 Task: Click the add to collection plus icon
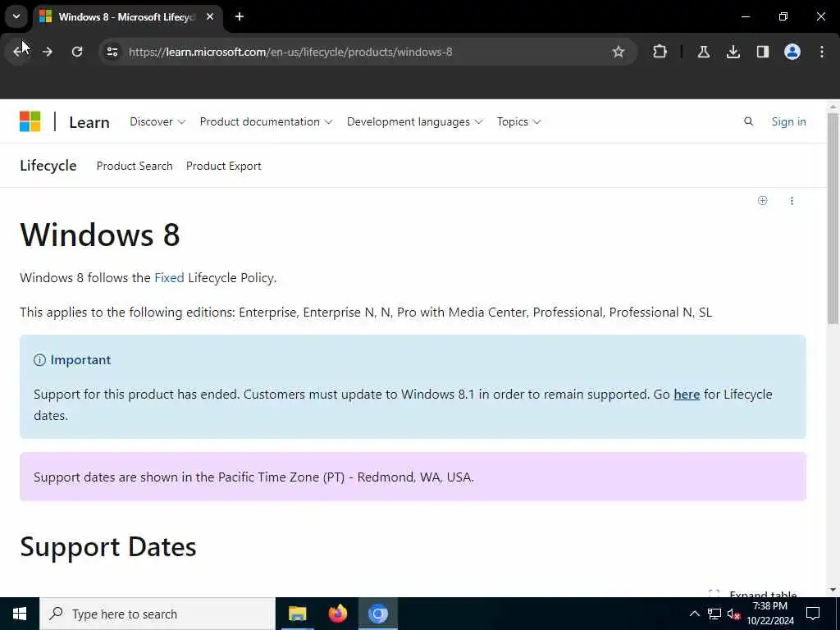coord(762,200)
